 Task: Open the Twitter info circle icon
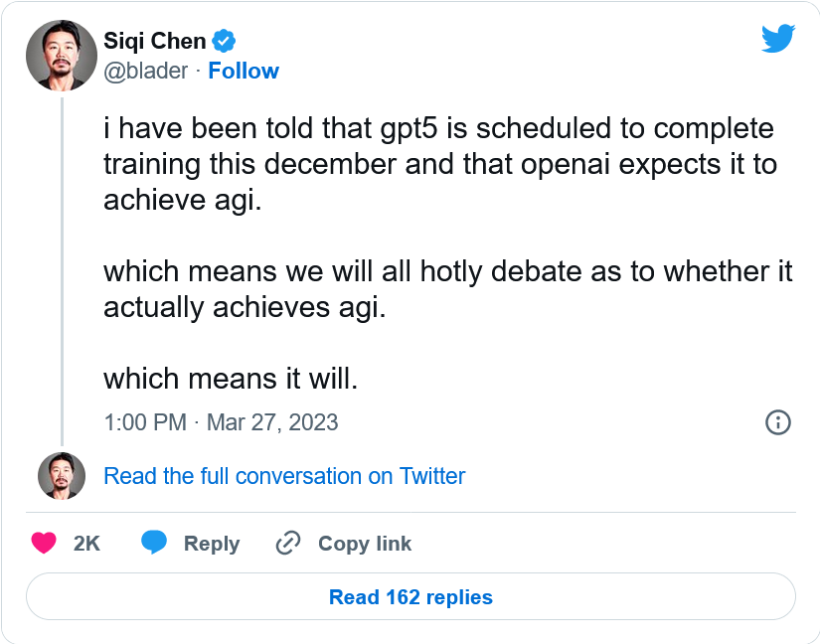point(777,422)
